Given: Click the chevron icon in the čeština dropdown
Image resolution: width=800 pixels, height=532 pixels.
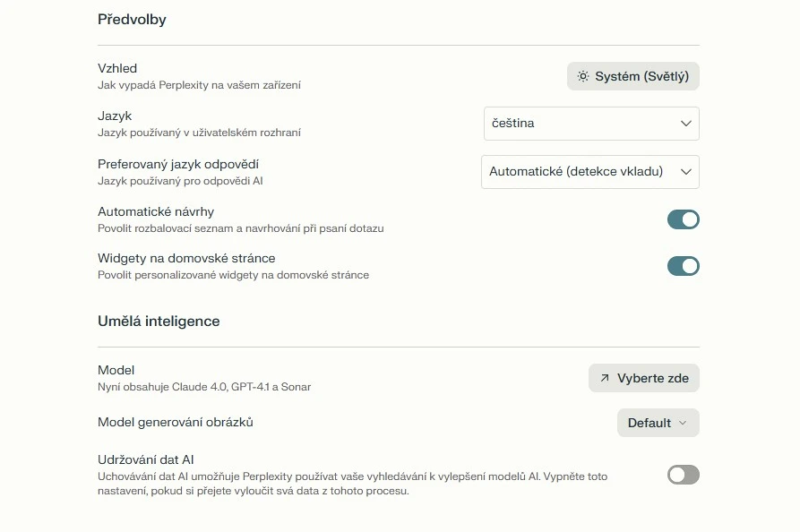Looking at the screenshot, I should [685, 124].
